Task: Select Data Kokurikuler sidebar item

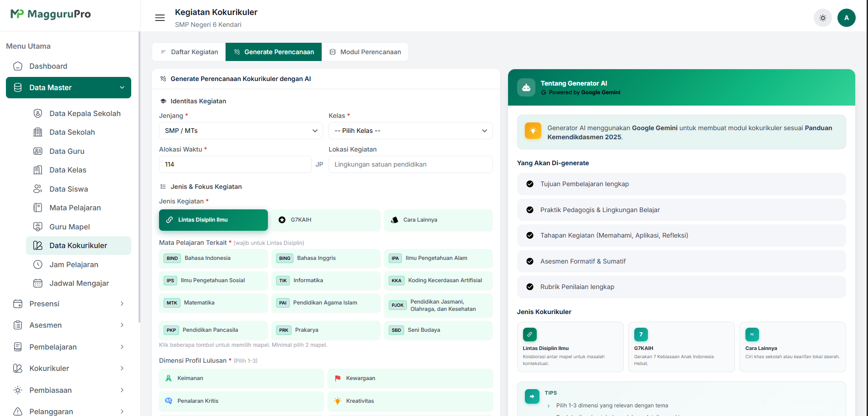Action: (x=78, y=245)
